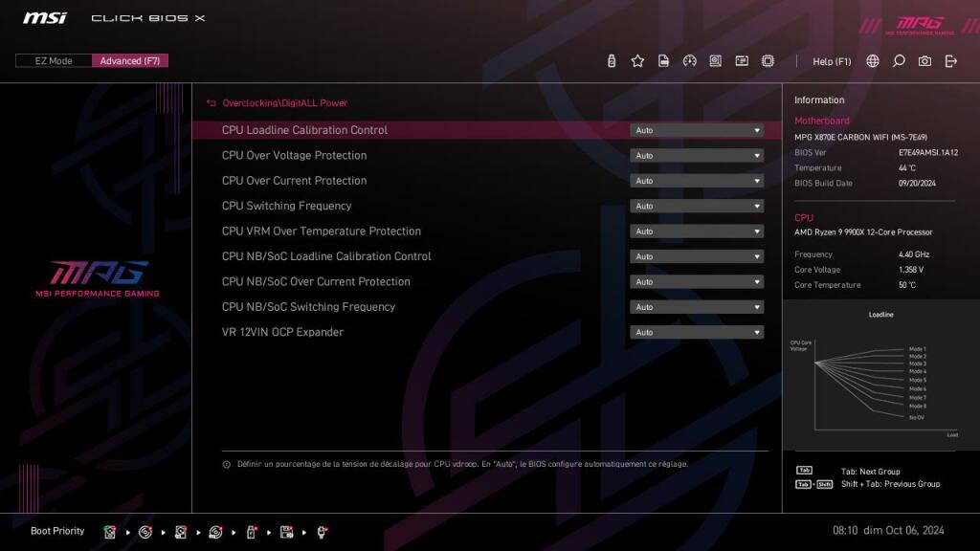The image size is (980, 551).
Task: Switch to EZ Mode
Action: (x=53, y=60)
